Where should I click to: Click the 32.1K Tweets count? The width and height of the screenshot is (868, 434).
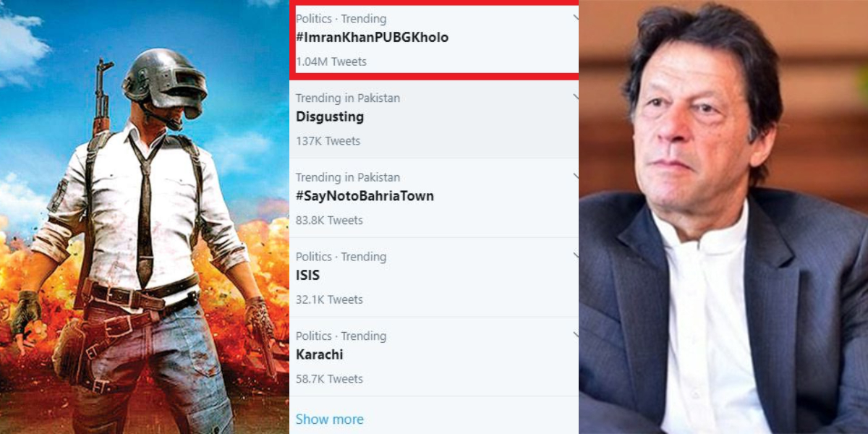(329, 299)
